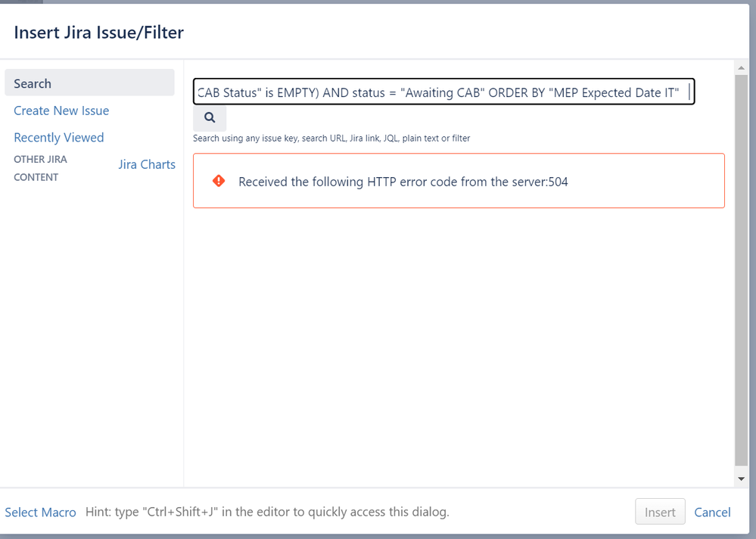Focus the JQL search input field
This screenshot has height=539, width=756.
click(443, 92)
